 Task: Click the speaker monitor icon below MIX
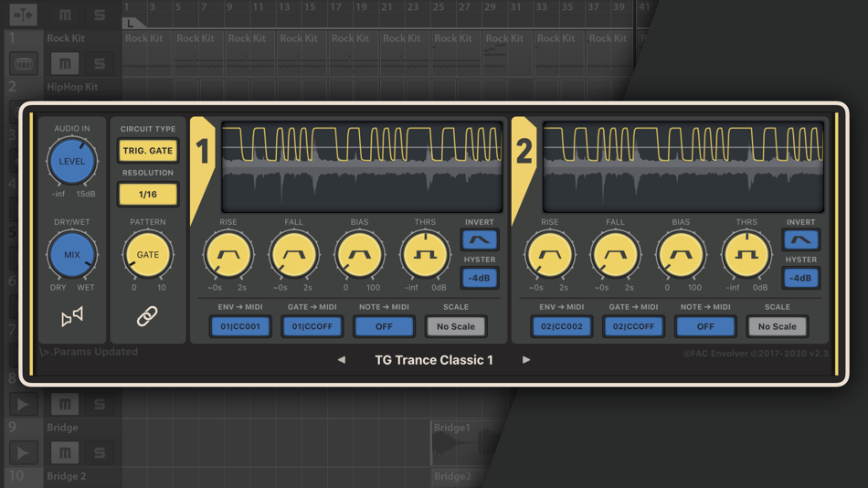pyautogui.click(x=72, y=316)
